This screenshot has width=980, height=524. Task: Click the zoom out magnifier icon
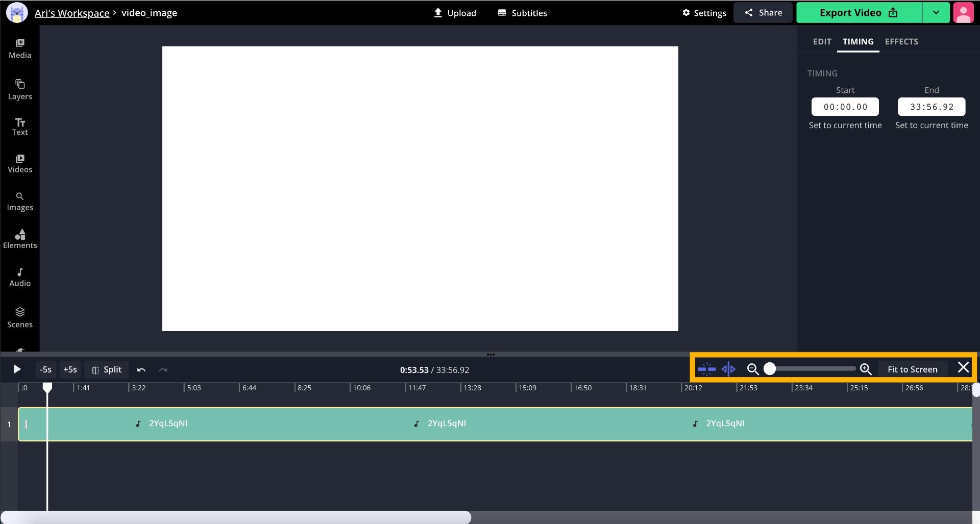753,369
